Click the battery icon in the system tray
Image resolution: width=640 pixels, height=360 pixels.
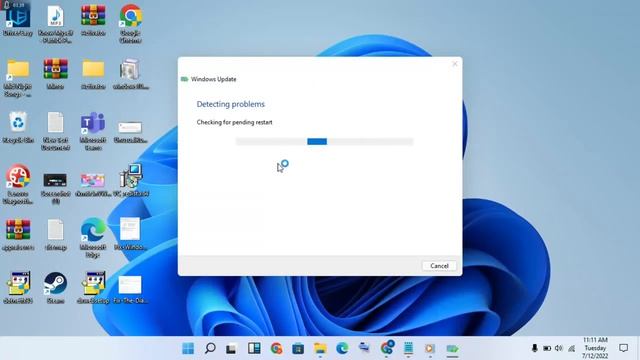(x=547, y=348)
